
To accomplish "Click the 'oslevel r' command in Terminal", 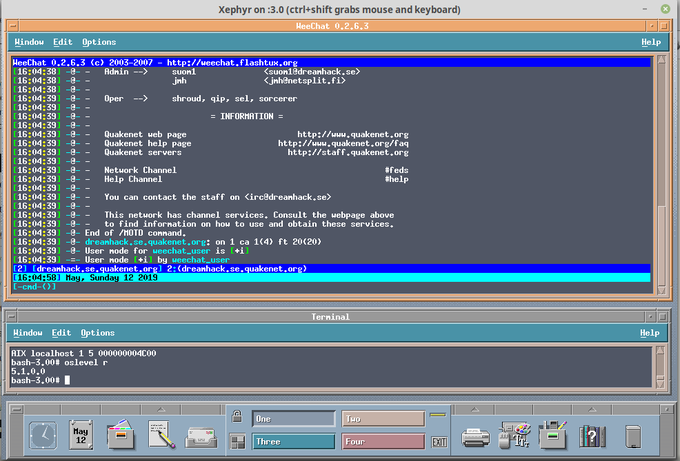I will [x=86, y=363].
